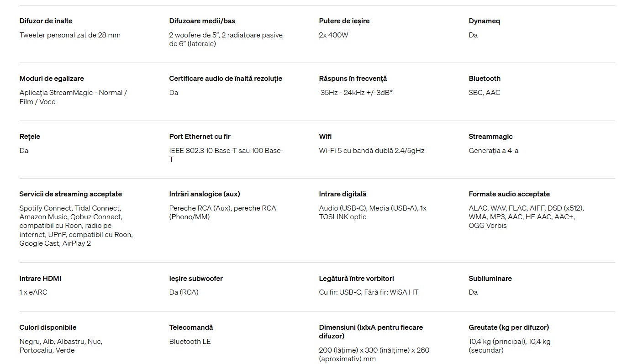The width and height of the screenshot is (627, 364).
Task: Click the 'Difuzor de înalte' heading
Action: pos(46,21)
